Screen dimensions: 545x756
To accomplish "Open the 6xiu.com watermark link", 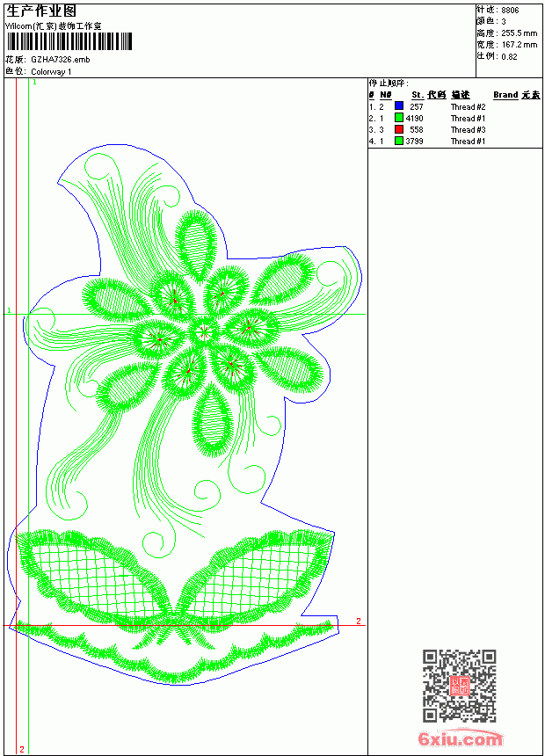I will click(460, 738).
